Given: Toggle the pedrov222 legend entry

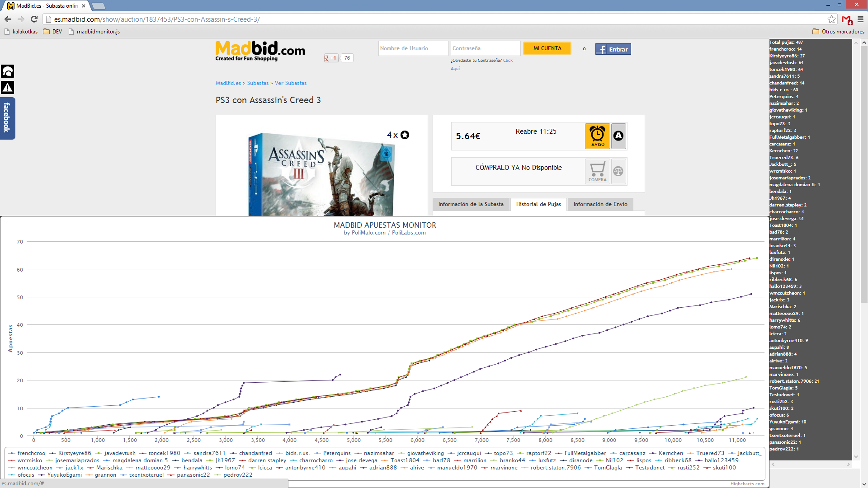Looking at the screenshot, I should 233,475.
